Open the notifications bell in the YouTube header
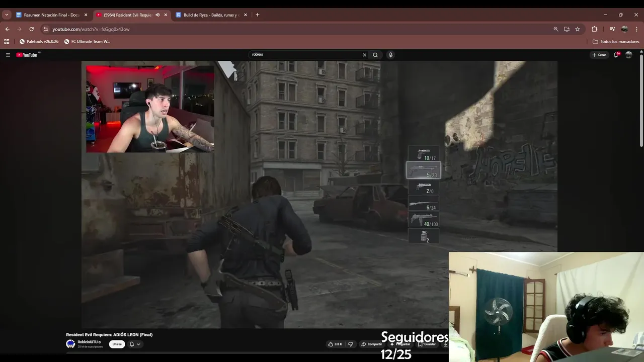This screenshot has height=362, width=644. [616, 55]
